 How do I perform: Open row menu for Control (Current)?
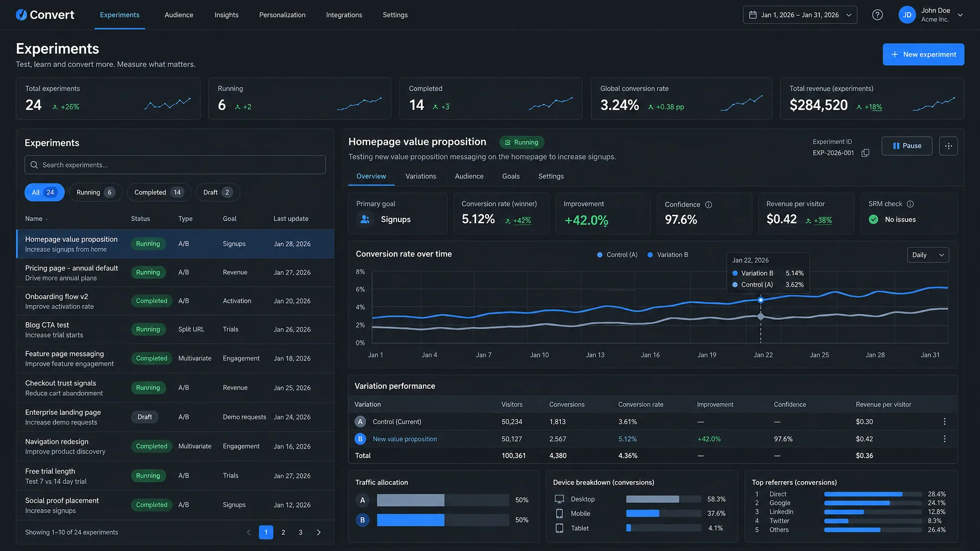[944, 421]
